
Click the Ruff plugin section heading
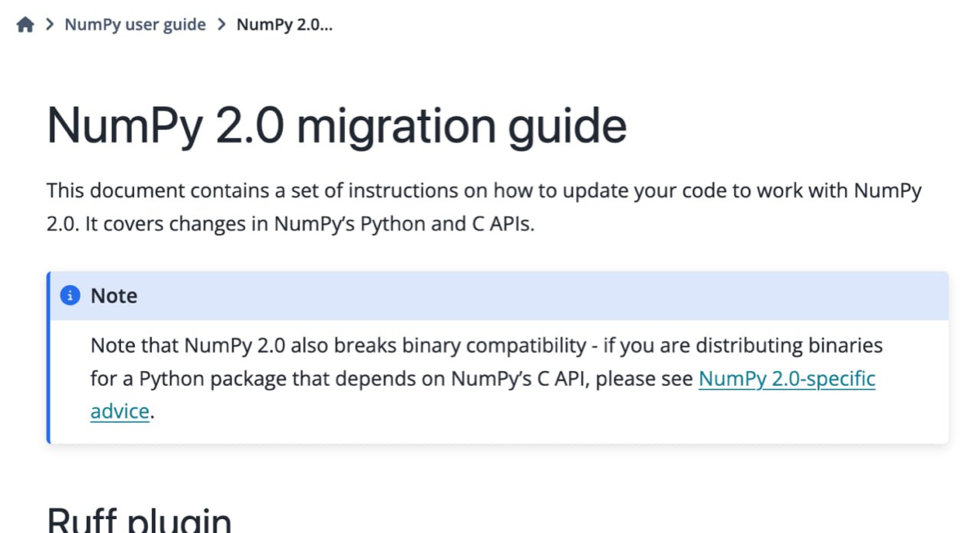click(x=140, y=519)
